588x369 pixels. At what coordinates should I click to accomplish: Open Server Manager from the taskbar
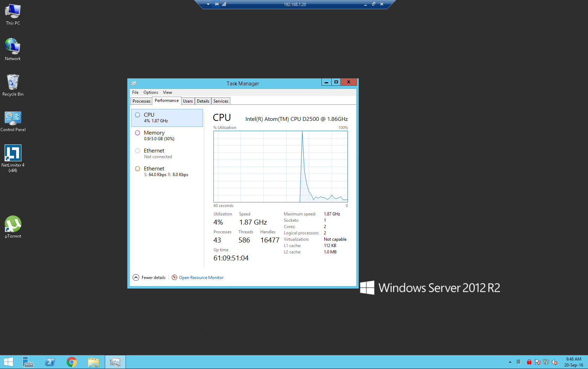(x=28, y=362)
